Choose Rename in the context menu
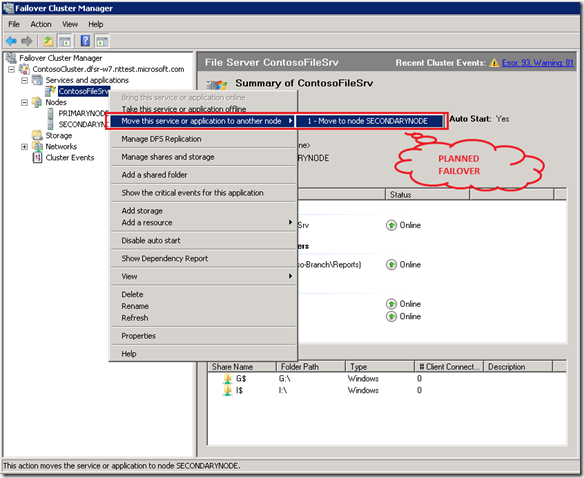584x478 pixels. [x=203, y=306]
